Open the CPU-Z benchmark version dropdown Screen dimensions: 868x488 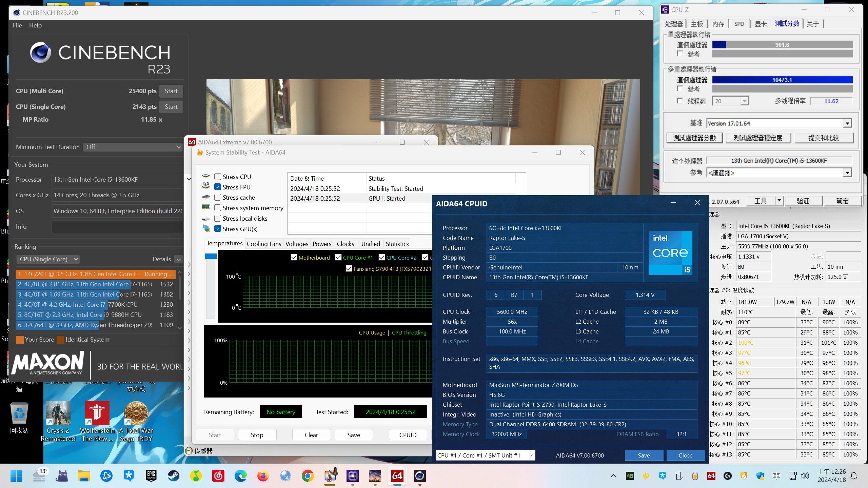tap(847, 123)
